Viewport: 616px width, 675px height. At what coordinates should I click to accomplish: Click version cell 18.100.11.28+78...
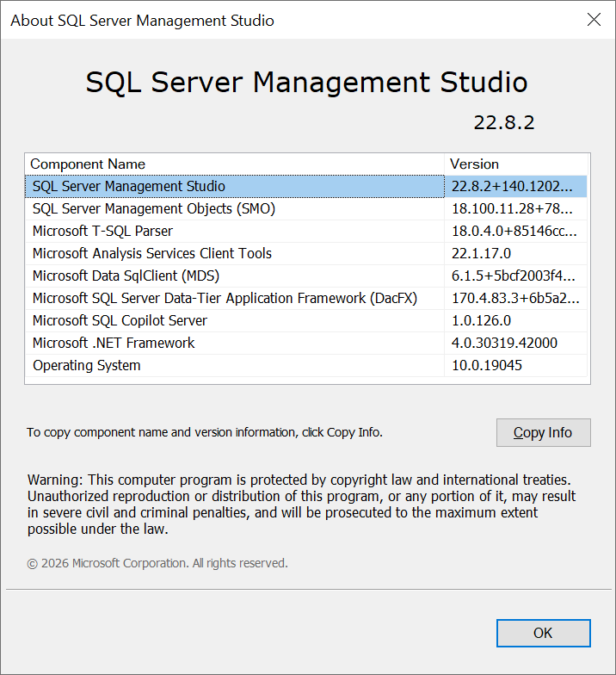[x=516, y=208]
